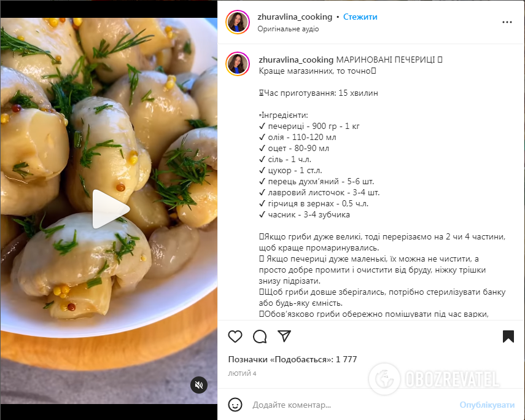Unmute the video with speaker icon
Image resolution: width=525 pixels, height=420 pixels.
pos(199,385)
